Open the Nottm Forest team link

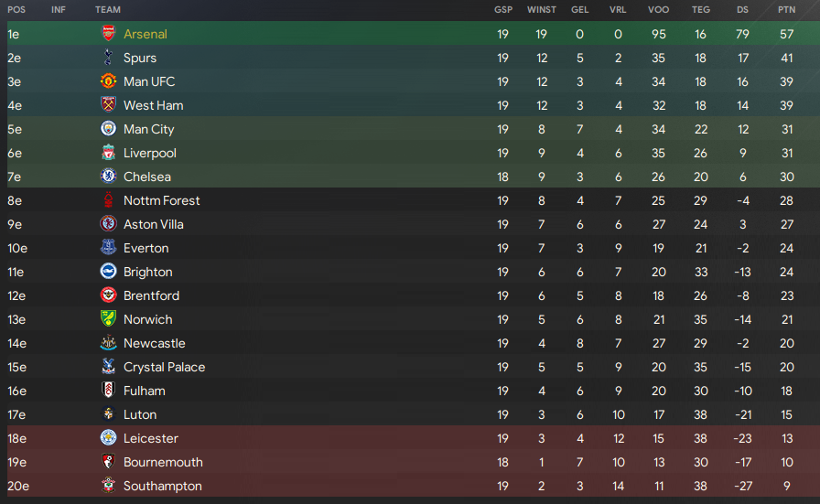click(162, 200)
